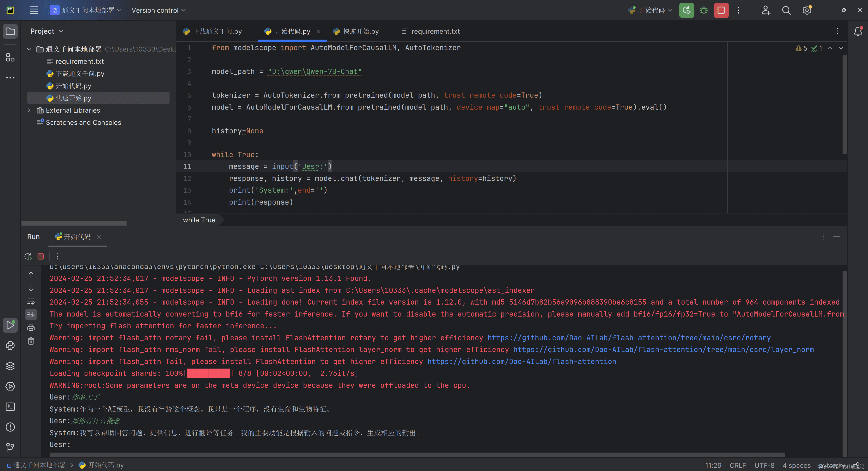Click UTF-8 encoding in status bar
The image size is (868, 471).
pos(764,465)
